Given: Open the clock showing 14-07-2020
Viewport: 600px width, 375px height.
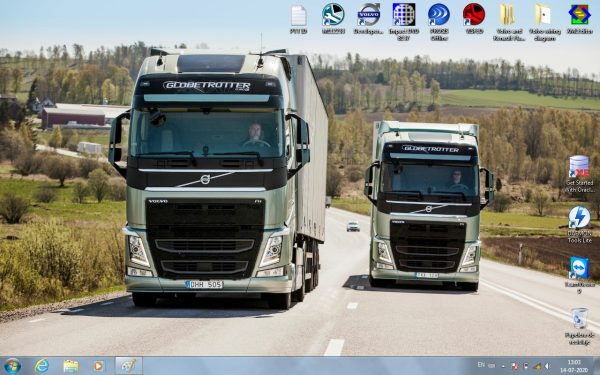Looking at the screenshot, I should (x=574, y=366).
